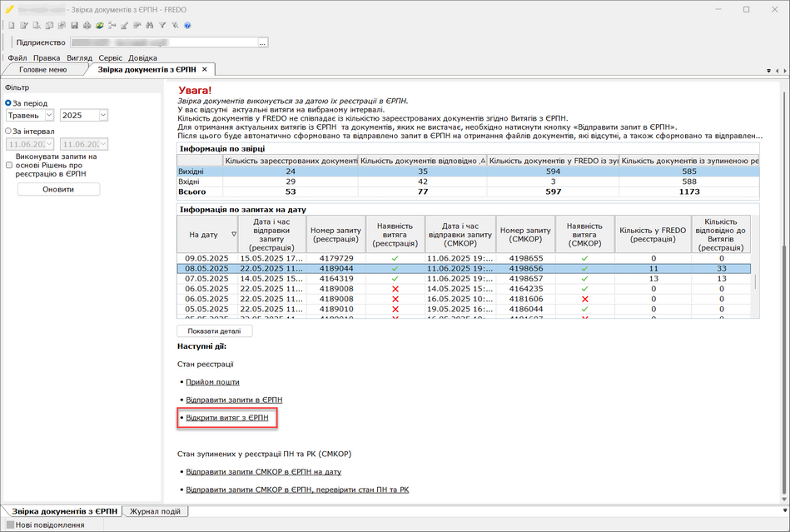Open the Сервіс menu

tap(111, 58)
